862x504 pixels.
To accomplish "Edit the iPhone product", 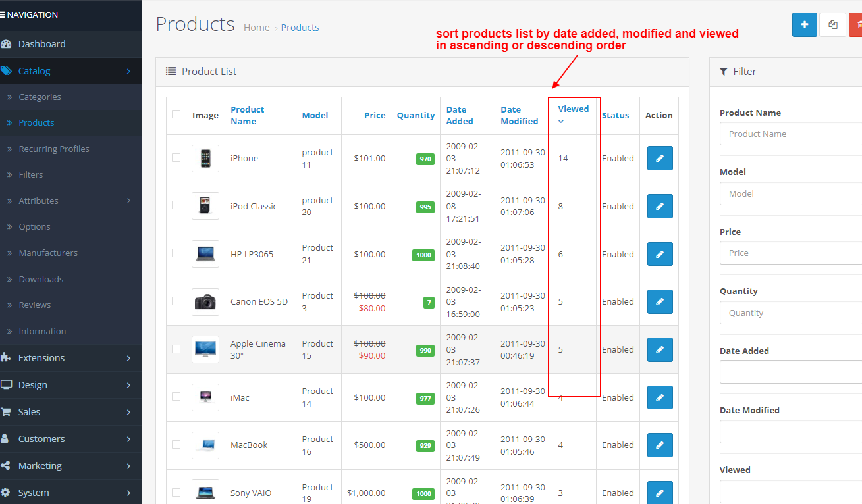I will click(x=660, y=158).
